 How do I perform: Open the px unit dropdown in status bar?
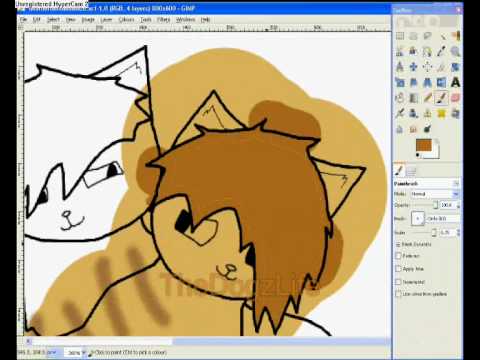point(52,352)
